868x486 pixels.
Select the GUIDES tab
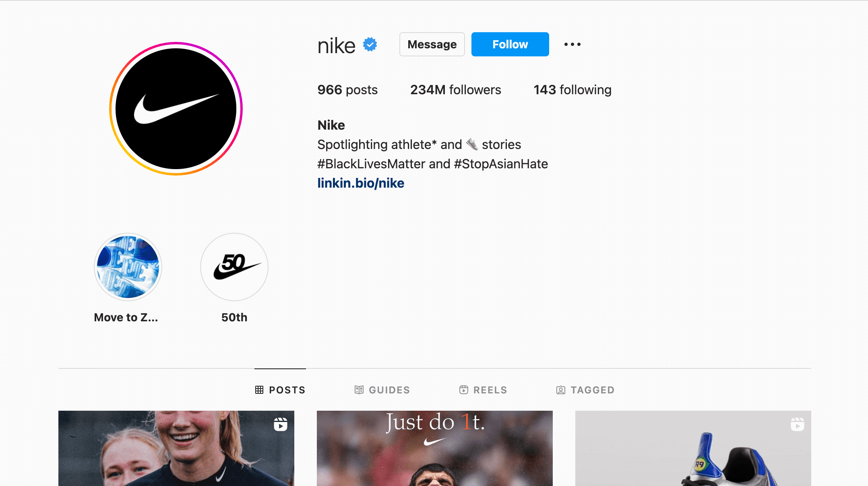[382, 390]
